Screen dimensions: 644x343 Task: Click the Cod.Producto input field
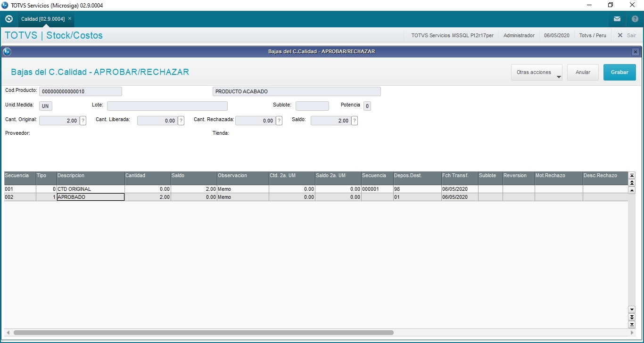pyautogui.click(x=81, y=91)
